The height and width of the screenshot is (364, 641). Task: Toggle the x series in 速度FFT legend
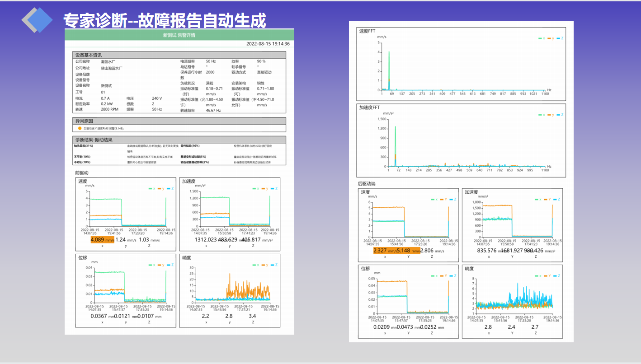542,38
